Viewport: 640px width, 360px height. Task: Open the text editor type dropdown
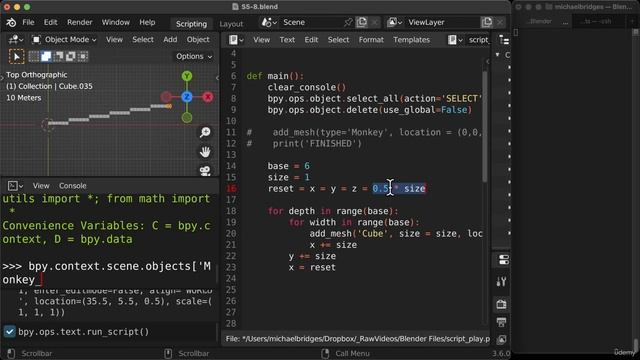236,40
